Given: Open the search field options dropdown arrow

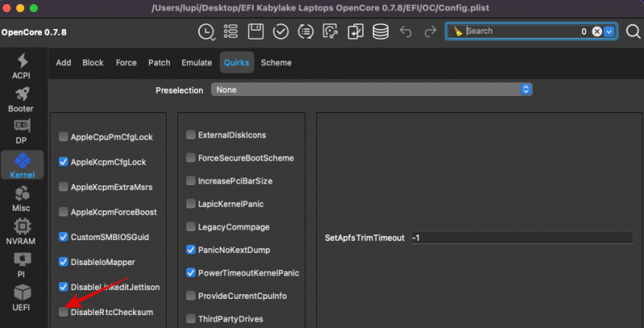Looking at the screenshot, I should (609, 31).
